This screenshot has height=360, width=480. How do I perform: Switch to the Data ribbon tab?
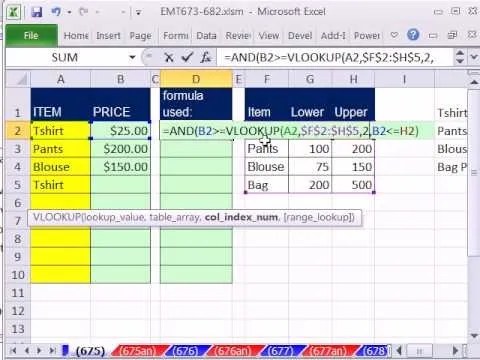tap(206, 35)
